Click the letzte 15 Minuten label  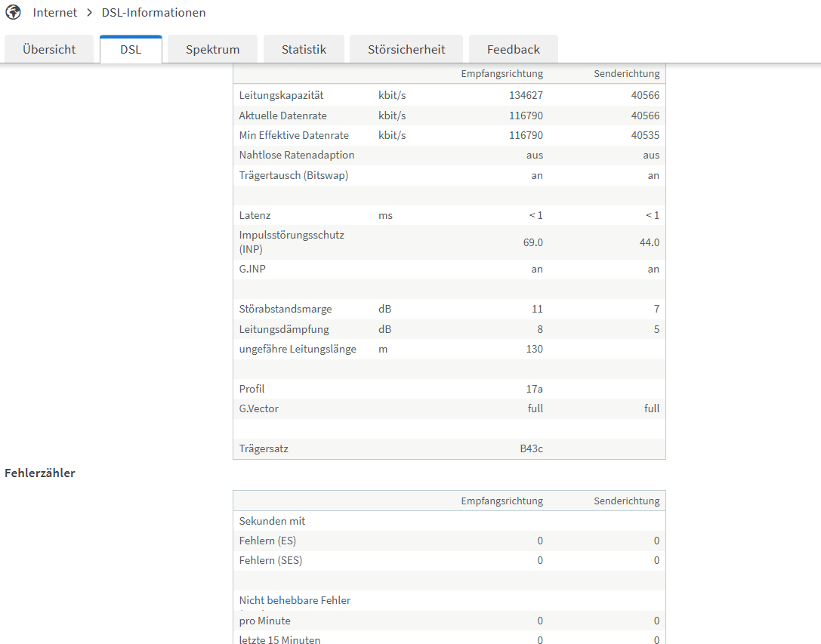click(279, 639)
